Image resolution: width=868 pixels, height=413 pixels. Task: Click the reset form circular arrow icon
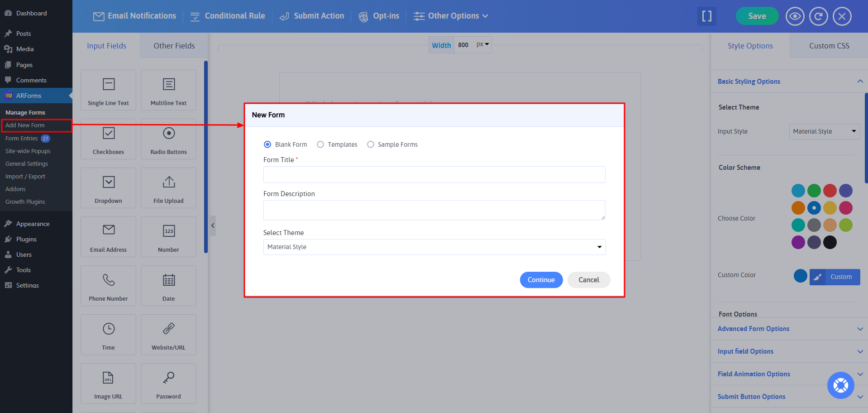tap(818, 17)
